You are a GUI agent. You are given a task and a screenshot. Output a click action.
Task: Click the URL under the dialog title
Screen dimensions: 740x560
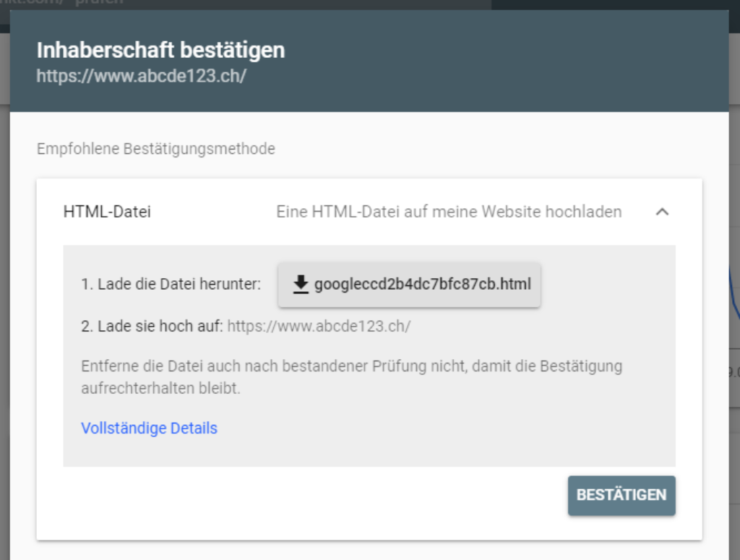coord(142,76)
